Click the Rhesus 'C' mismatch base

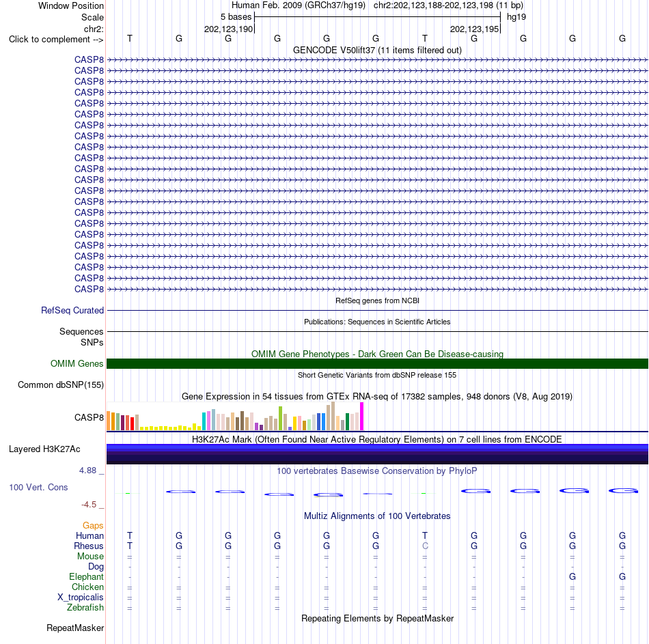coord(425,546)
